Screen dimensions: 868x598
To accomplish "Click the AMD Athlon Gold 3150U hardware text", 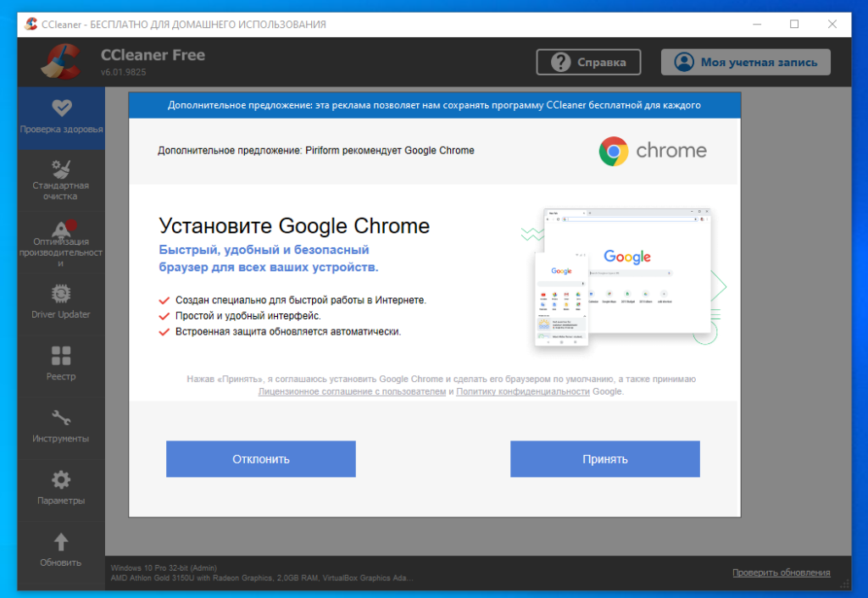I will click(263, 578).
